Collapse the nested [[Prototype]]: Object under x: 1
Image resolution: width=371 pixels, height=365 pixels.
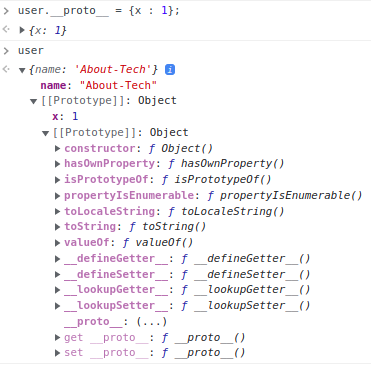(x=45, y=133)
